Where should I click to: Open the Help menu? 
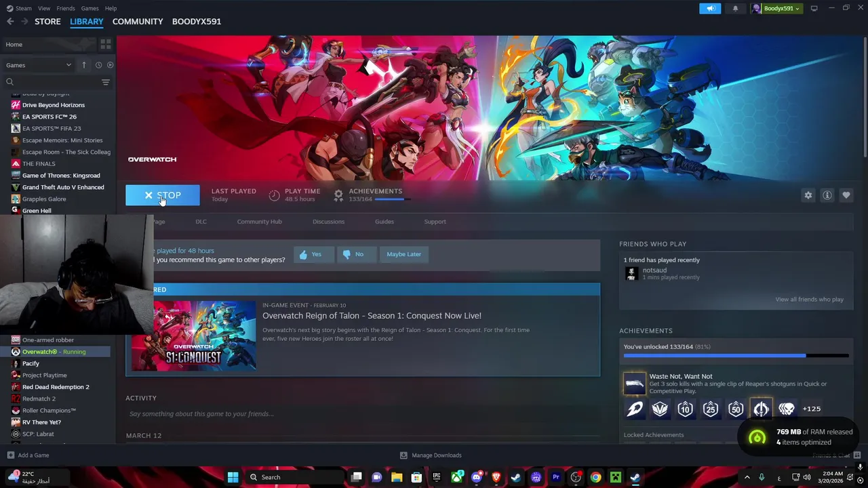coord(111,8)
